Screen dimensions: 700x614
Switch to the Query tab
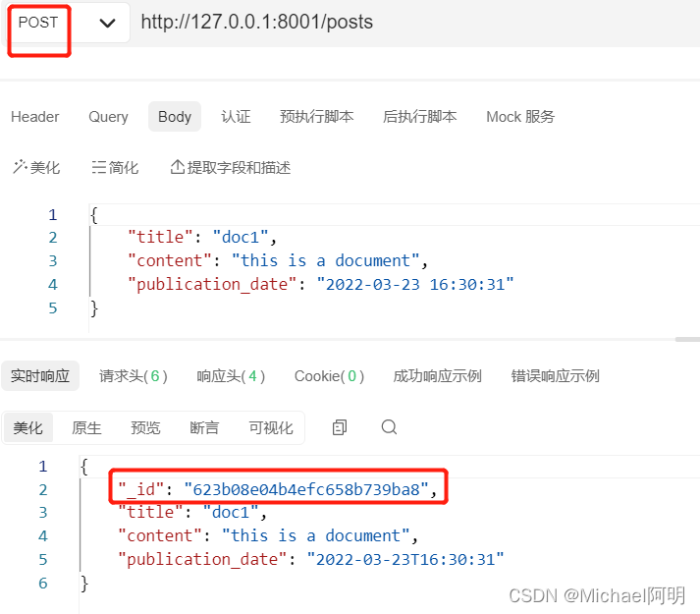108,117
